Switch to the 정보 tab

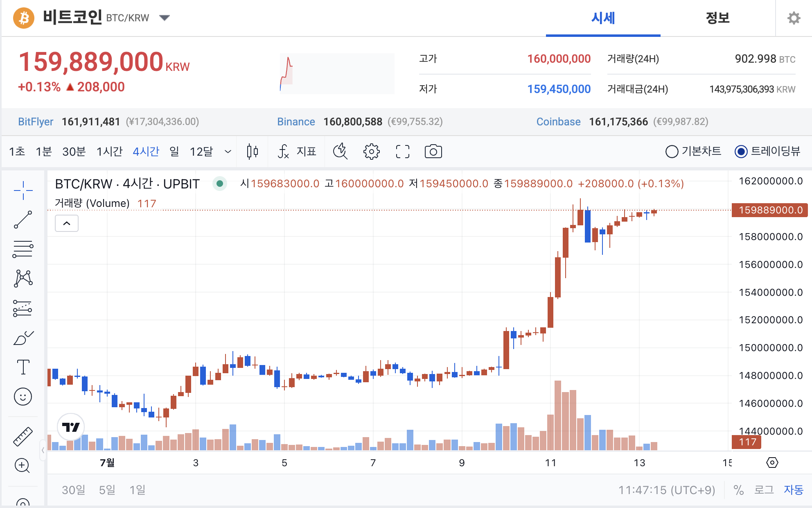(x=717, y=18)
